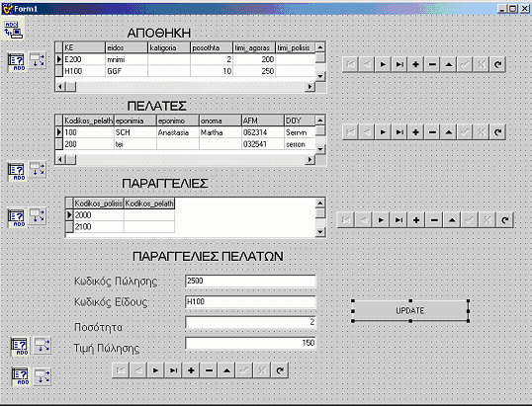Image resolution: width=532 pixels, height=406 pixels.
Task: Click Insert (+) in the ΑΠΟΘΗΚΗ navigator
Action: click(415, 64)
